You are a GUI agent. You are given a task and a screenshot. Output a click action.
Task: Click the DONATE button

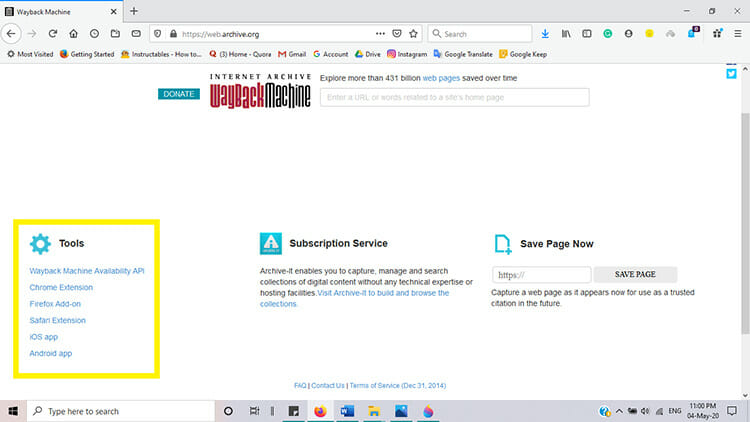(x=179, y=94)
